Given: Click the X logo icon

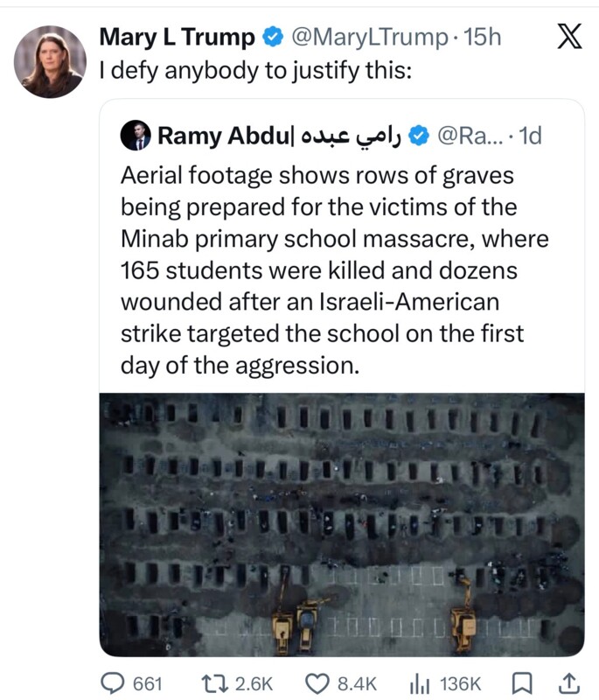Looking at the screenshot, I should [569, 36].
